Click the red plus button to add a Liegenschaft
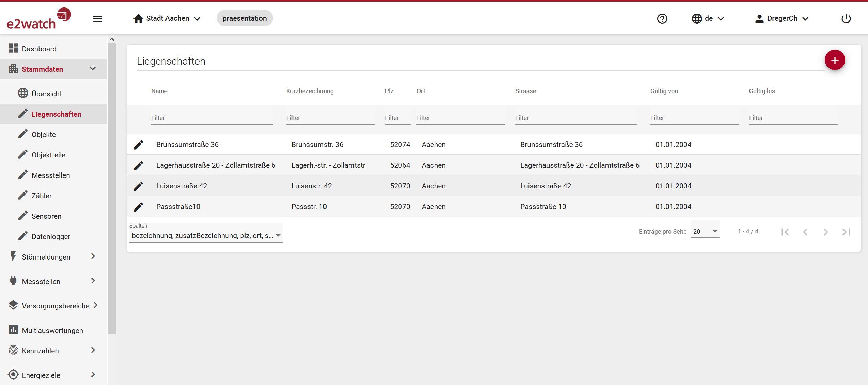868x385 pixels. pyautogui.click(x=835, y=60)
